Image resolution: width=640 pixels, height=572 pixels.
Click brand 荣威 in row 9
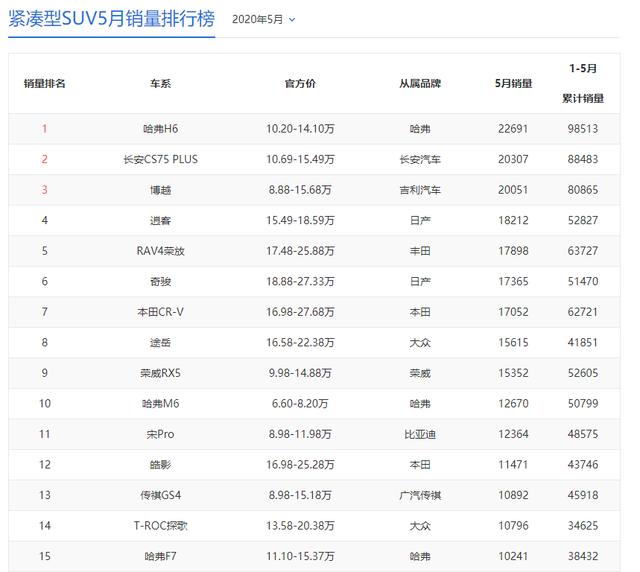420,373
